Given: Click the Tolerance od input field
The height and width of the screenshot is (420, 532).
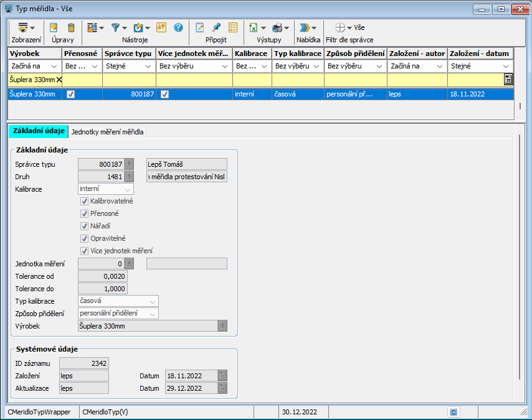Looking at the screenshot, I should tap(103, 276).
